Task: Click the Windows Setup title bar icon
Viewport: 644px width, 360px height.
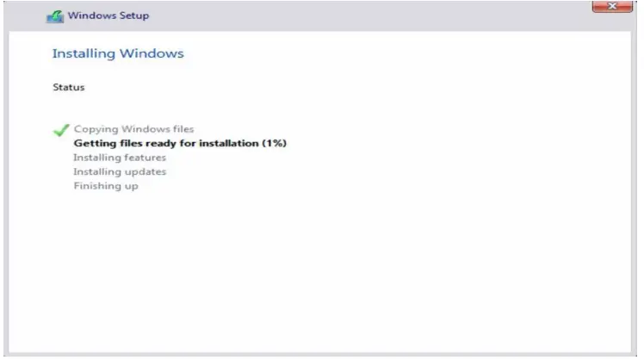Action: click(55, 16)
